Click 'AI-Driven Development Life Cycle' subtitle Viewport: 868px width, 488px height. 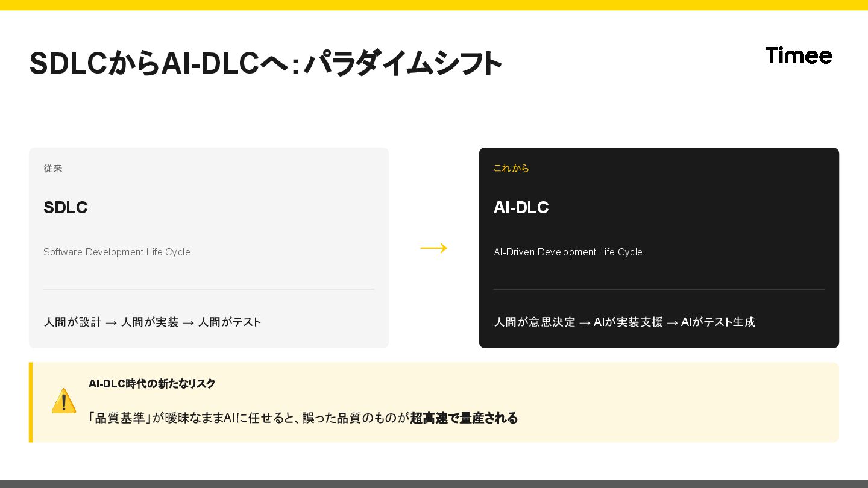(x=568, y=252)
